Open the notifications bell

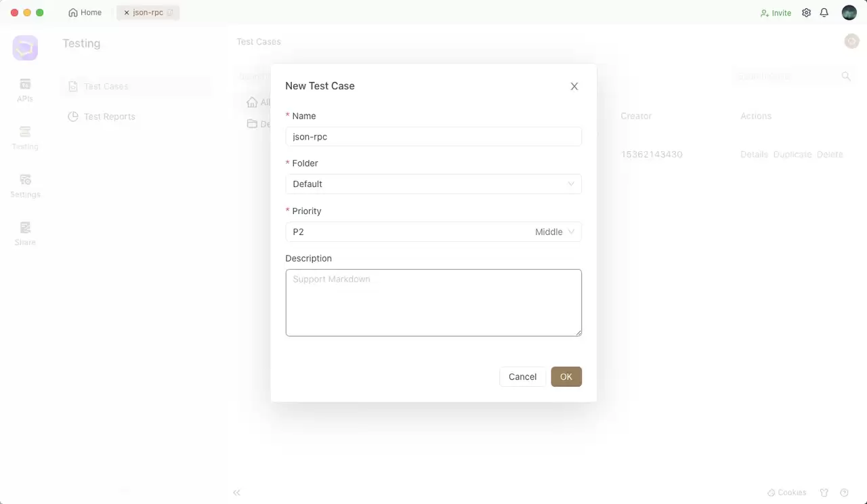click(x=824, y=13)
